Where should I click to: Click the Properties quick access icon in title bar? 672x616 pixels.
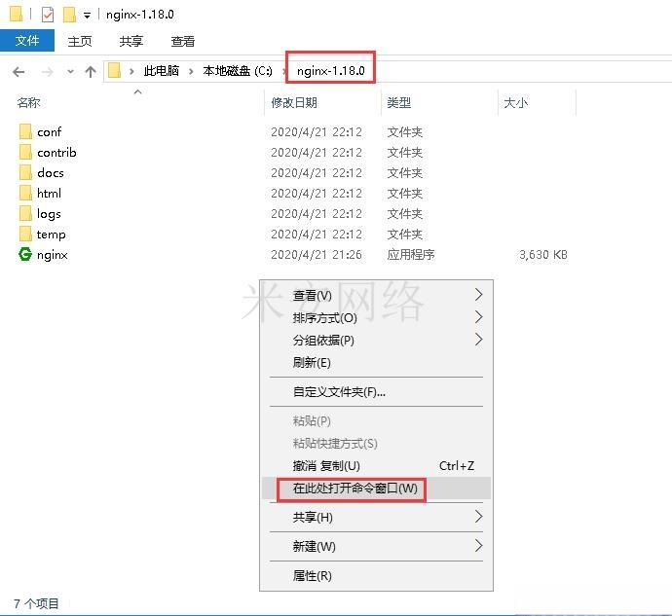(48, 15)
